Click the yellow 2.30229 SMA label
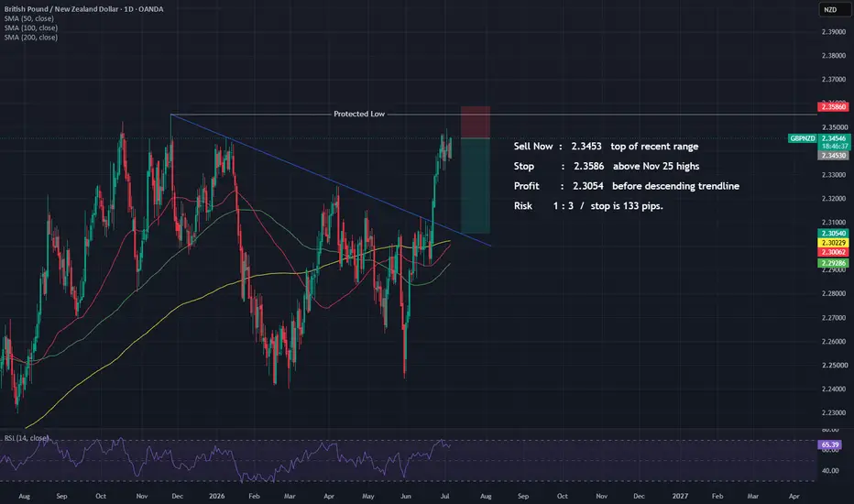This screenshot has height=504, width=854. (x=833, y=243)
